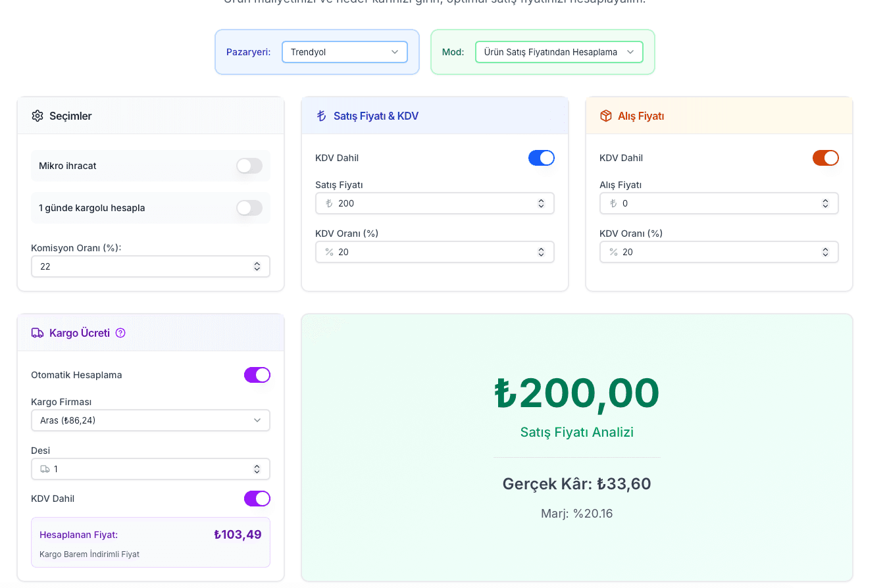This screenshot has width=887, height=588.
Task: Click the ₺200,00 result amount
Action: pyautogui.click(x=577, y=394)
